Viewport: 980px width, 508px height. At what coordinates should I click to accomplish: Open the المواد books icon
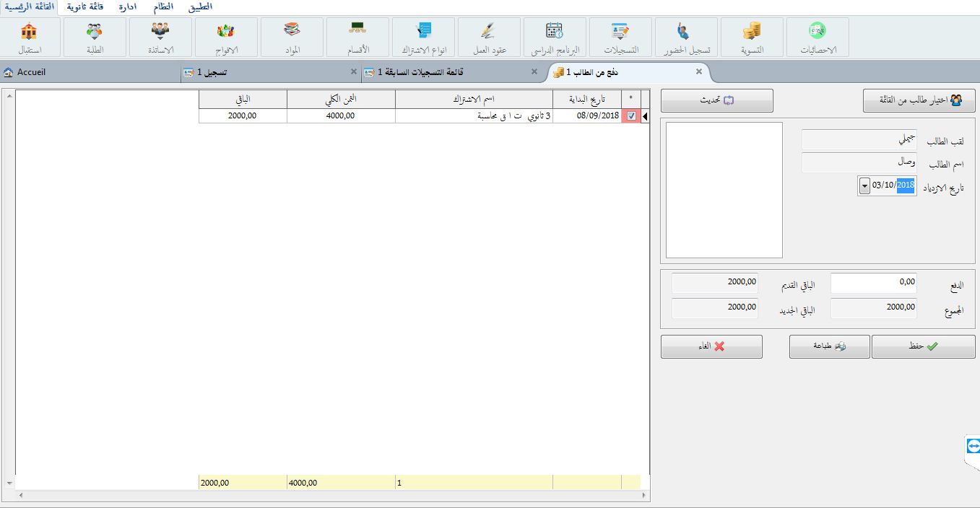click(292, 37)
